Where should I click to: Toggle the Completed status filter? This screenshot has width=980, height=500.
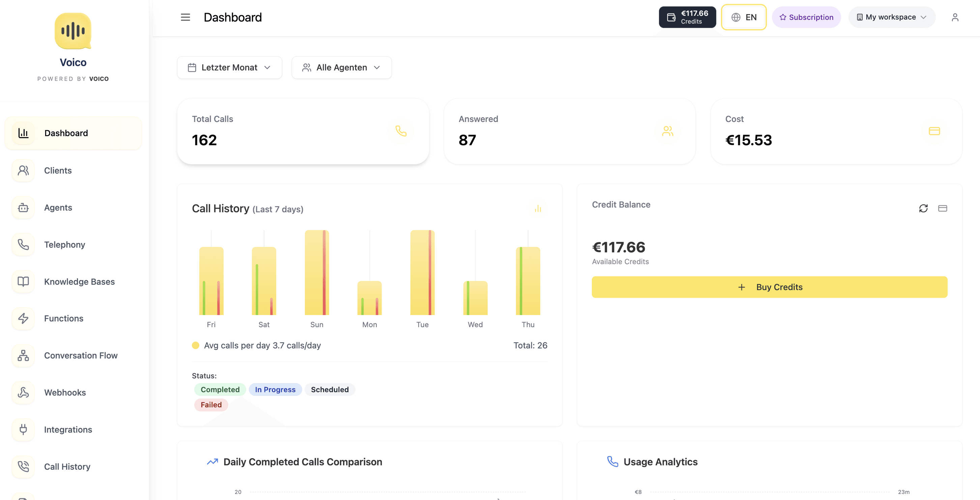pyautogui.click(x=220, y=389)
